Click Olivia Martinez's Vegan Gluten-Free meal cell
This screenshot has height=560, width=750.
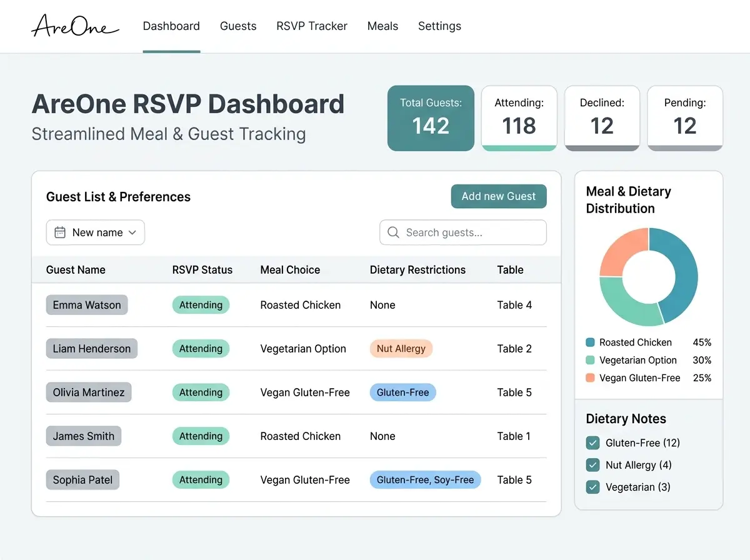pyautogui.click(x=305, y=392)
